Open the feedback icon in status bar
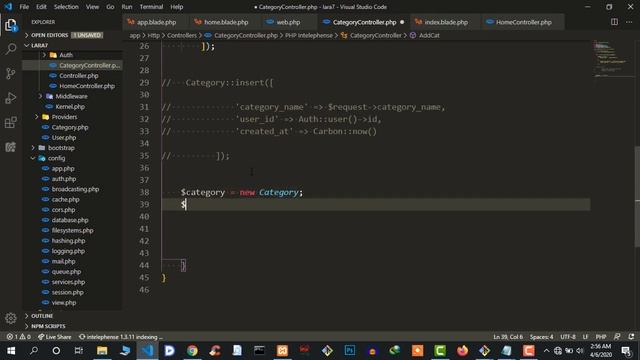 [617, 337]
